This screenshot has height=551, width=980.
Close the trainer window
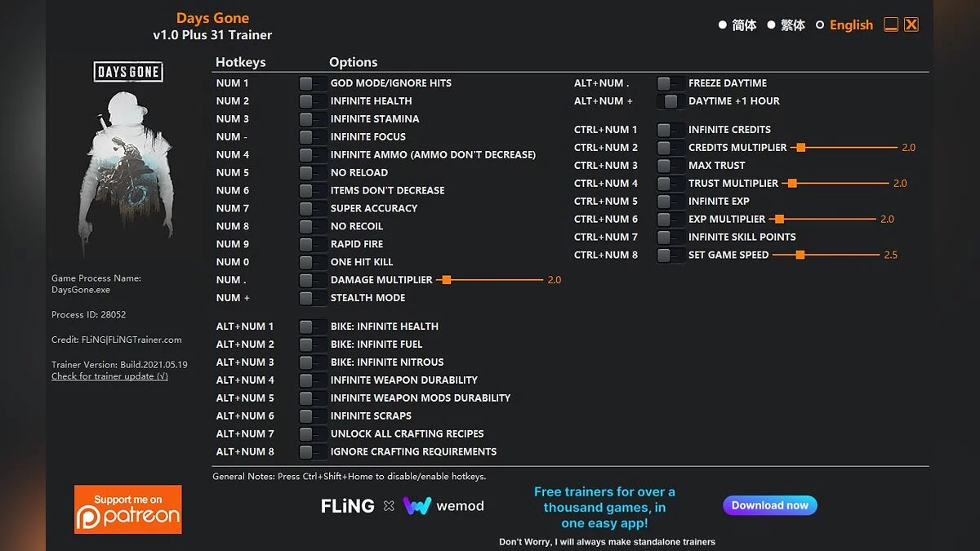coord(911,24)
